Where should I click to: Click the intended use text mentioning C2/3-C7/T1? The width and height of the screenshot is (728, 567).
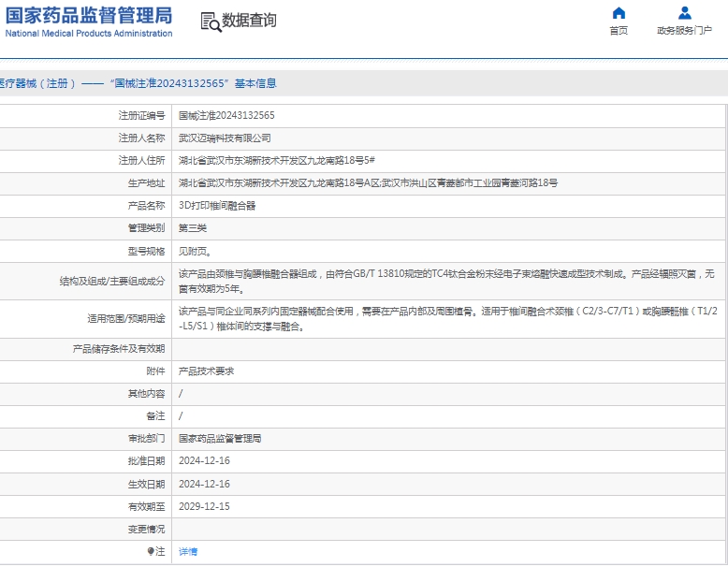(x=448, y=318)
